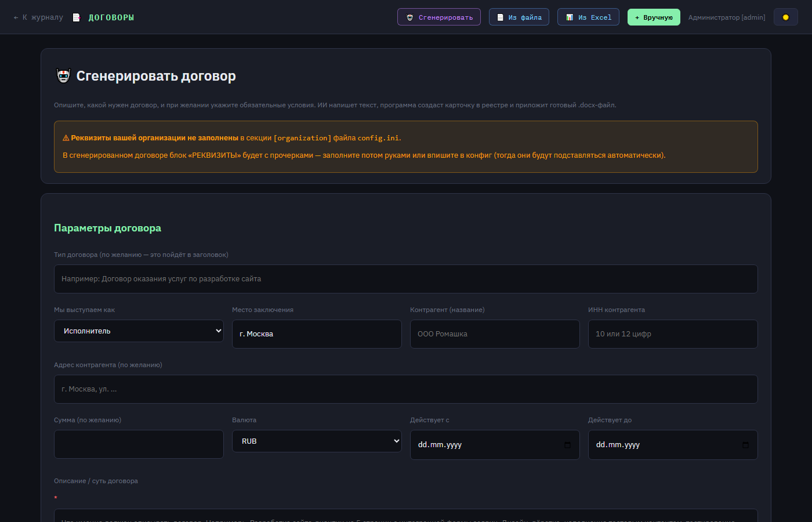Click the sun theme toggle icon
Screen dimensions: 812x522
pyautogui.click(x=786, y=17)
